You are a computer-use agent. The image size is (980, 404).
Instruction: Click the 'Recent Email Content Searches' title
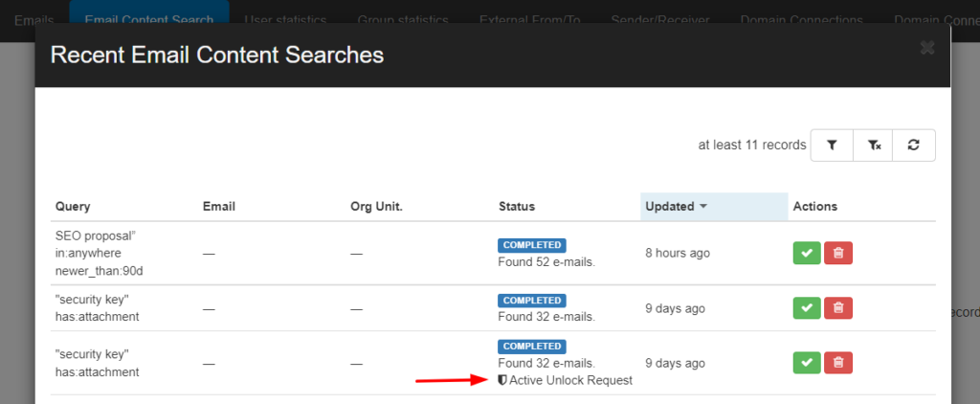tap(217, 55)
